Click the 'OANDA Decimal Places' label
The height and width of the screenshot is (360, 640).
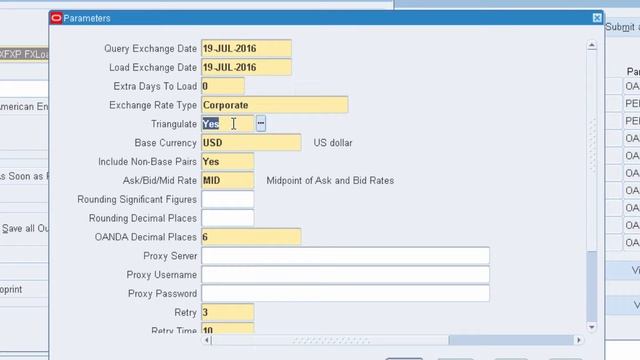pos(146,237)
